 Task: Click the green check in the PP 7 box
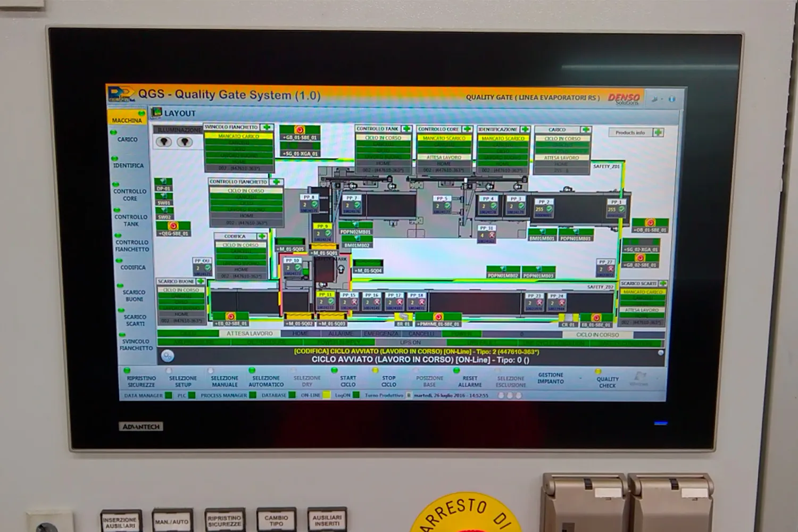(x=358, y=205)
